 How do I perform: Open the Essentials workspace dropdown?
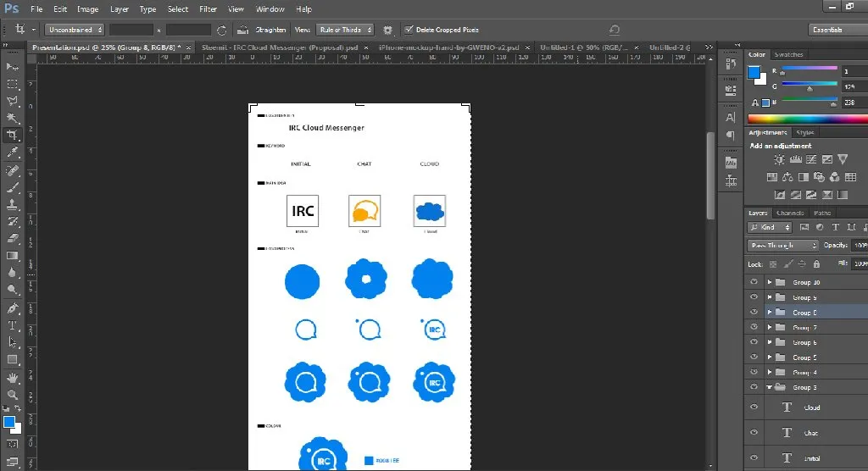point(837,30)
